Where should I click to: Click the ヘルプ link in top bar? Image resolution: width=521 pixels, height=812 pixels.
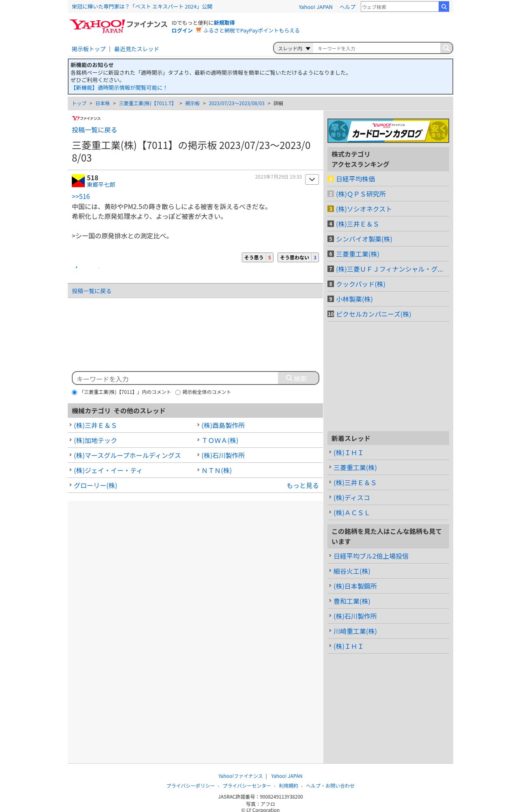coord(347,7)
